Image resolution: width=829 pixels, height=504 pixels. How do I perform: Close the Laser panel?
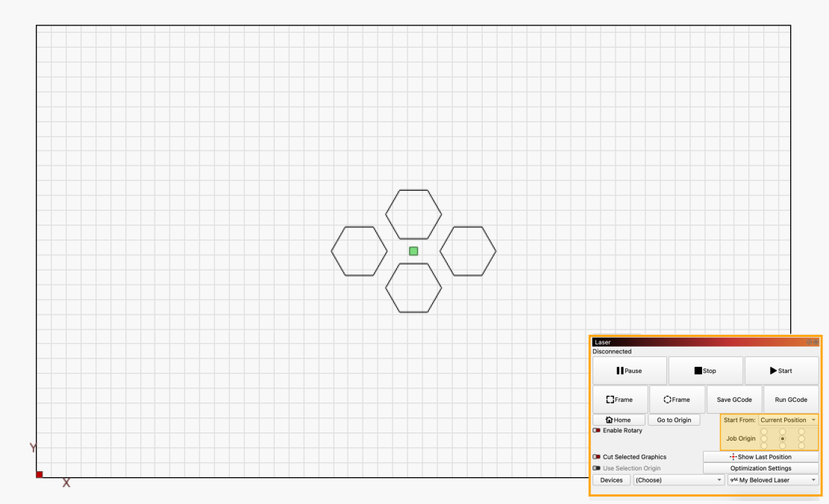coord(816,342)
